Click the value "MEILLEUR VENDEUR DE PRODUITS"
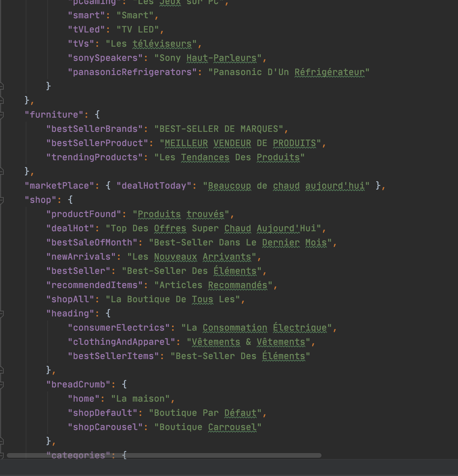The image size is (458, 476). (240, 143)
